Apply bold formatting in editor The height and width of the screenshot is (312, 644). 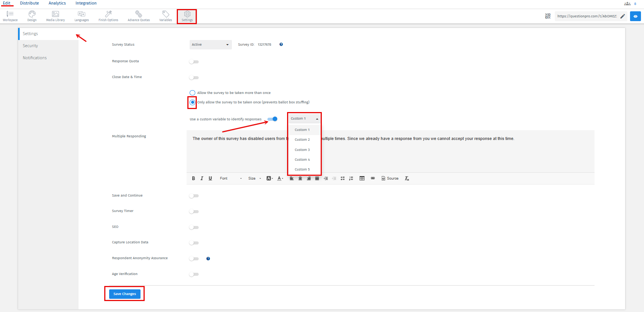193,178
